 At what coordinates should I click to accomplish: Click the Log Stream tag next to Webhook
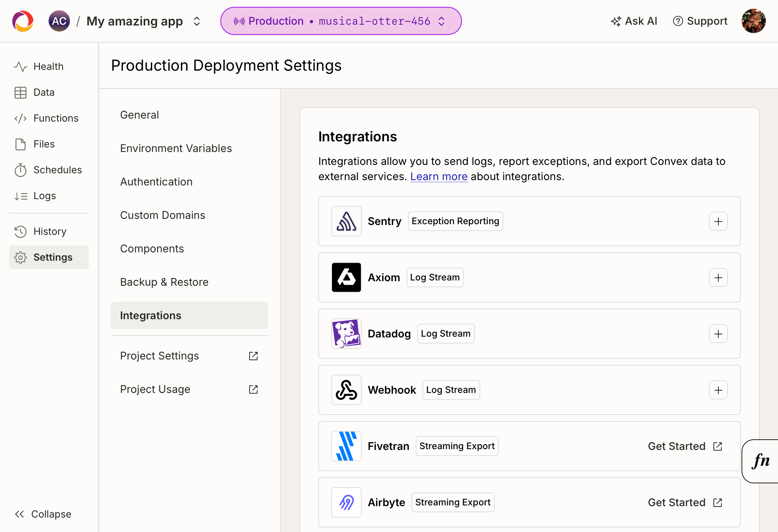click(451, 390)
